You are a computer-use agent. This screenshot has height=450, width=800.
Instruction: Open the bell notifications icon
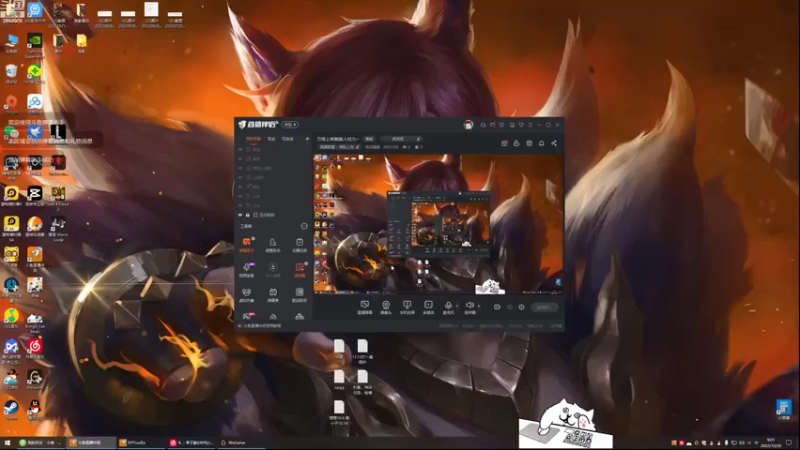(x=541, y=143)
